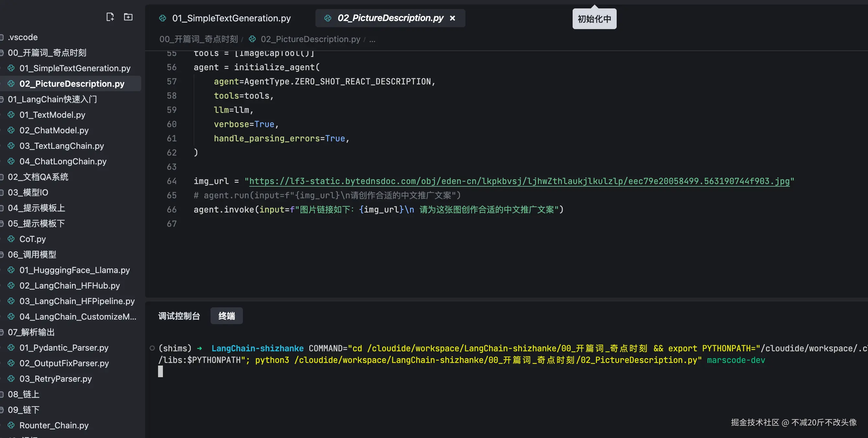Image resolution: width=868 pixels, height=438 pixels.
Task: Click the new folder icon
Action: (128, 17)
